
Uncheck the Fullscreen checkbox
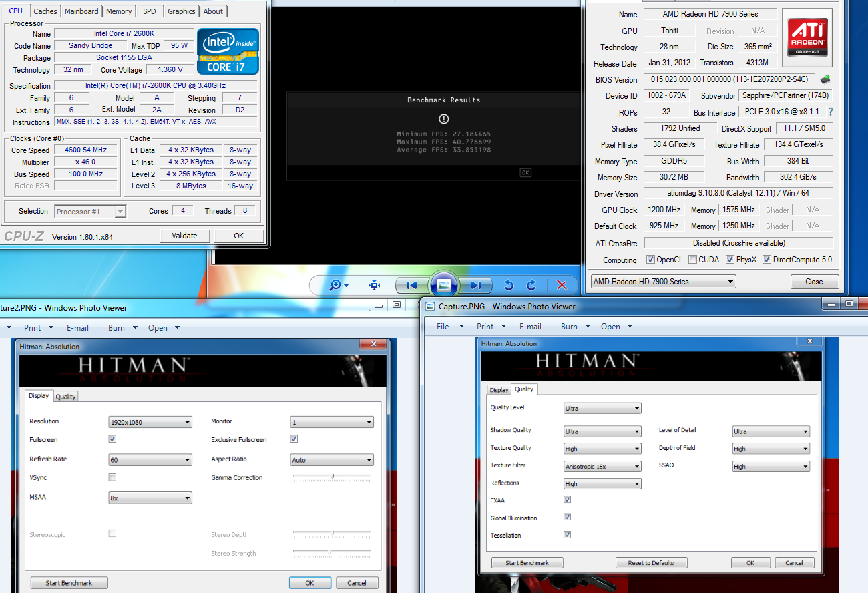pyautogui.click(x=112, y=439)
